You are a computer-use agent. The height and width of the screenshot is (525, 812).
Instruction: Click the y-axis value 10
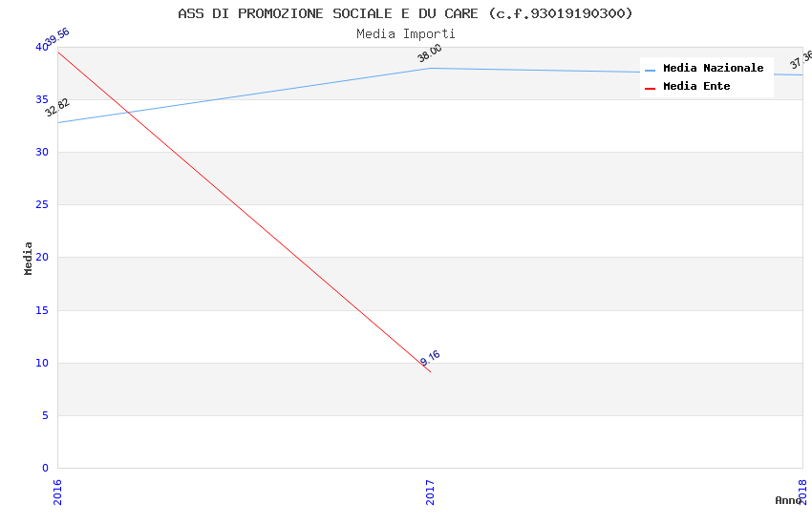point(42,363)
